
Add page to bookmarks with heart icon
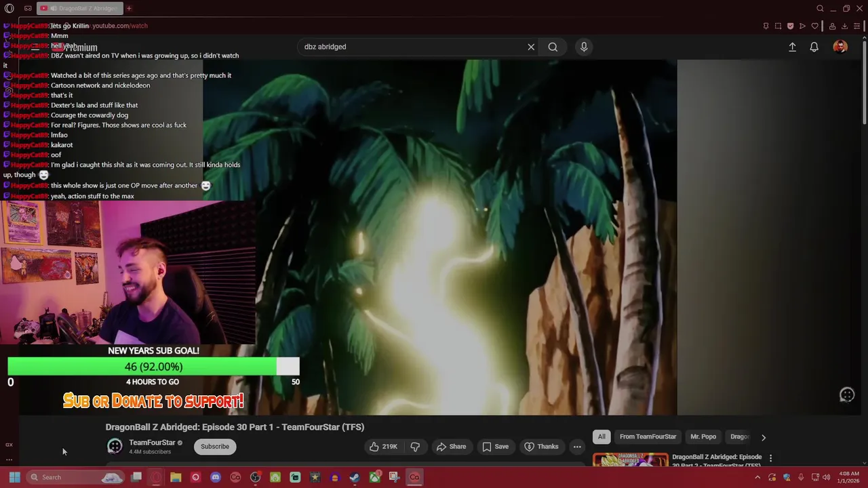814,26
